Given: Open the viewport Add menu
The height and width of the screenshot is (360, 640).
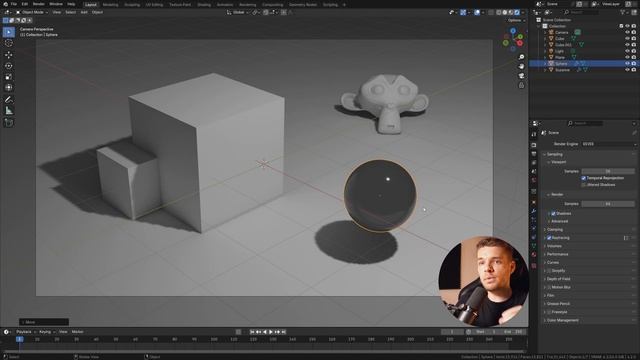Looking at the screenshot, I should pyautogui.click(x=84, y=12).
